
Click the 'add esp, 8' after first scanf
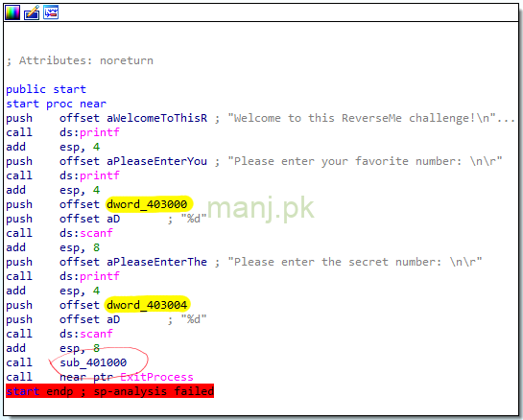(53, 247)
